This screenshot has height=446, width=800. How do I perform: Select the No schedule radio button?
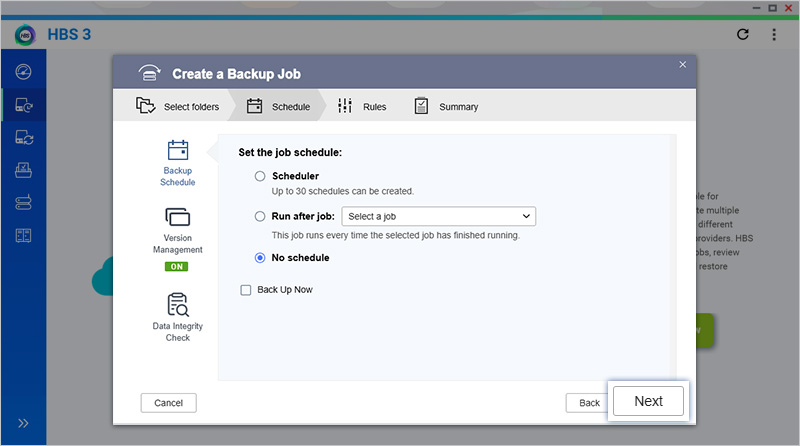tap(260, 258)
